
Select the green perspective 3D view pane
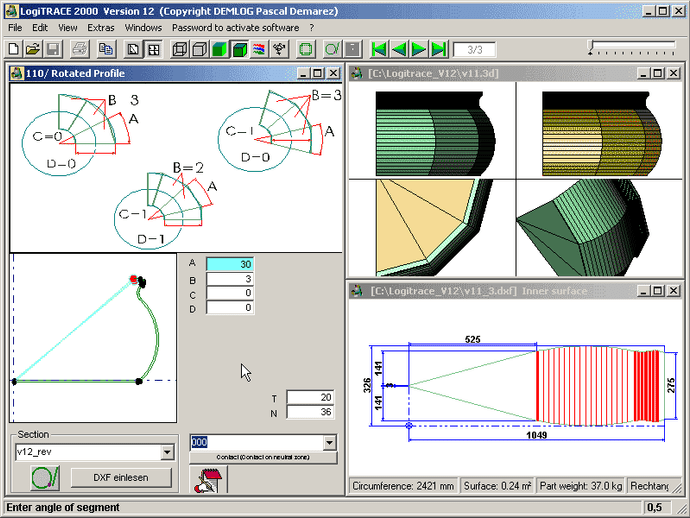pyautogui.click(x=599, y=228)
